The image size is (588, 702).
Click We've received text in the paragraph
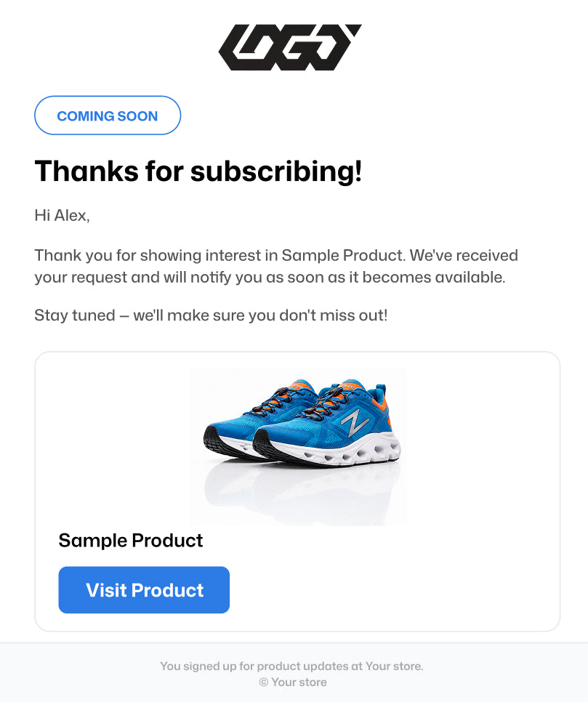tap(464, 255)
